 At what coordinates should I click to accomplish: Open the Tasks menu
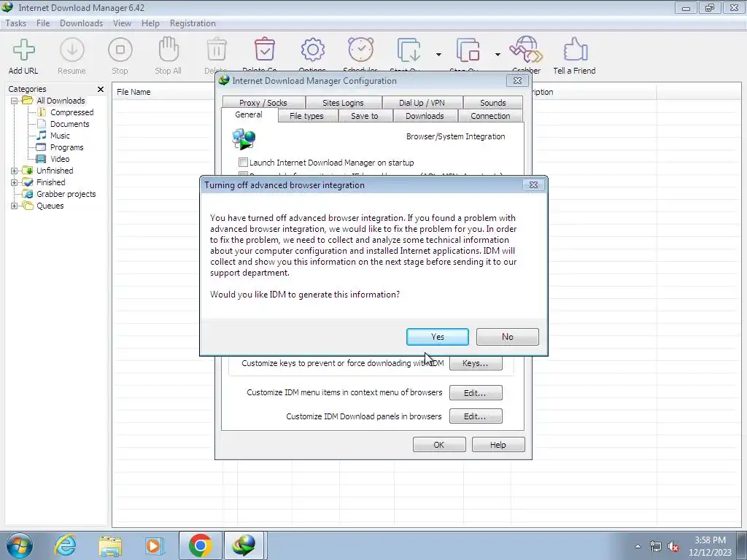[x=16, y=23]
